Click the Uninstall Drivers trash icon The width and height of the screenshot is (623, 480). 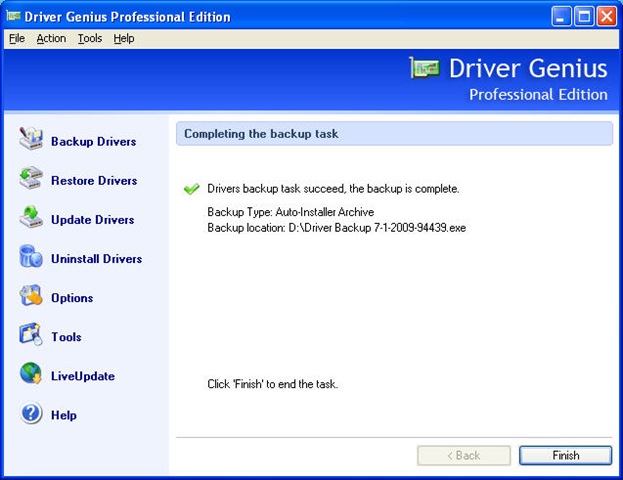[31, 256]
